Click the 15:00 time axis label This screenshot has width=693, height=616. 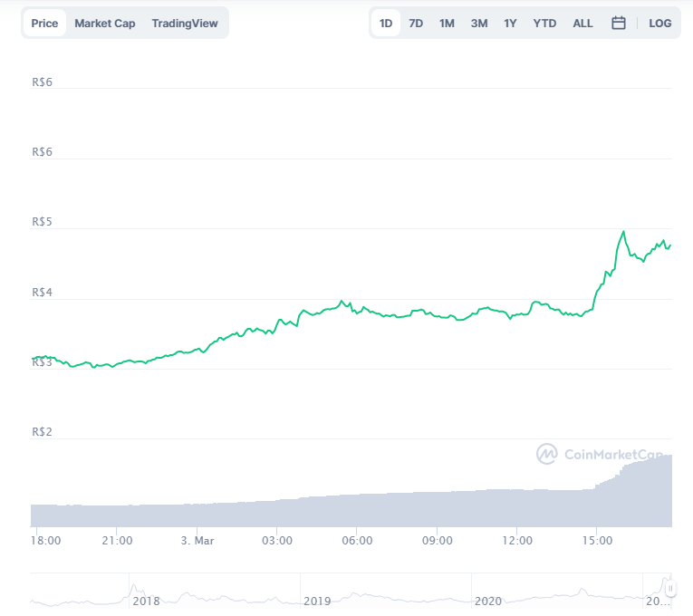597,541
